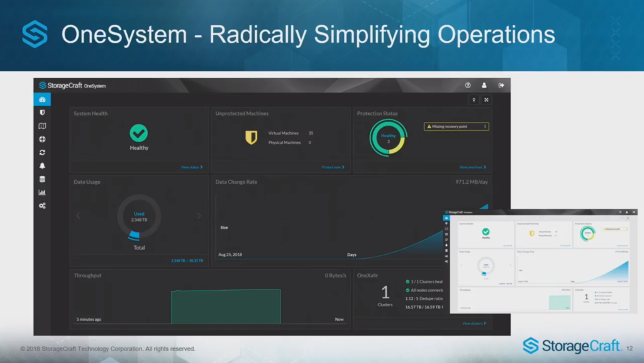Open the bell alerts icon in sidebar

pos(42,166)
